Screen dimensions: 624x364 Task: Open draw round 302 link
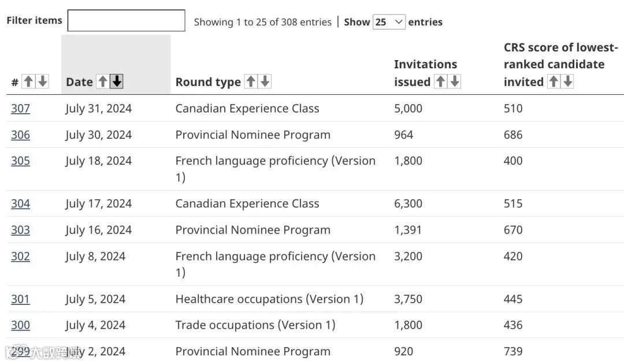(20, 256)
